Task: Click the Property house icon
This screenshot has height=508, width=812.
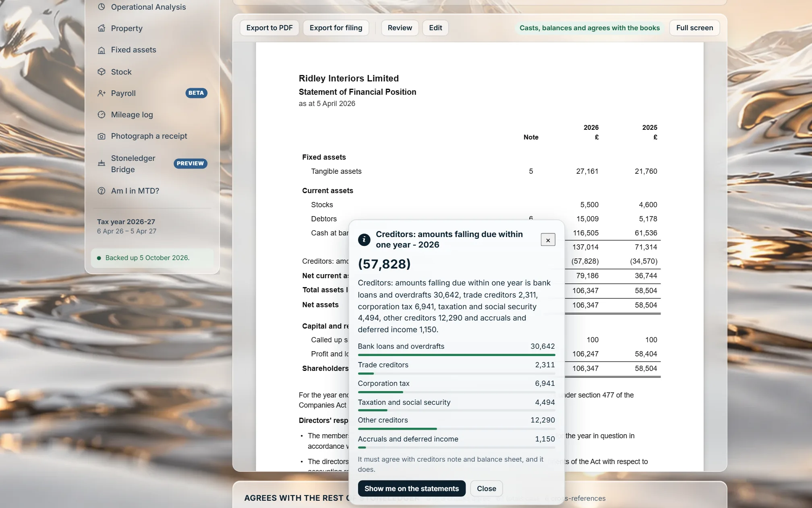Action: (x=101, y=28)
